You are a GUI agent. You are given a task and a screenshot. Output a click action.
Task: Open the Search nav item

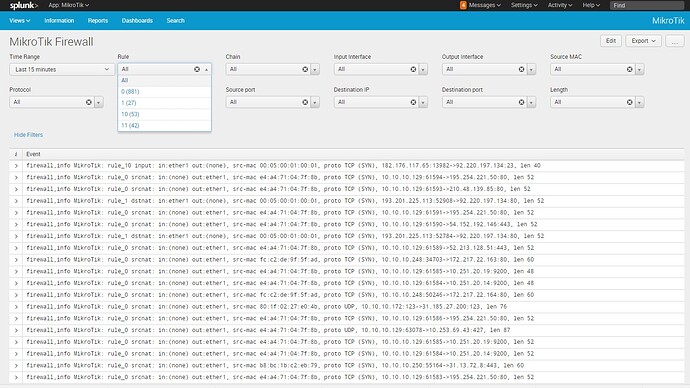pyautogui.click(x=176, y=21)
